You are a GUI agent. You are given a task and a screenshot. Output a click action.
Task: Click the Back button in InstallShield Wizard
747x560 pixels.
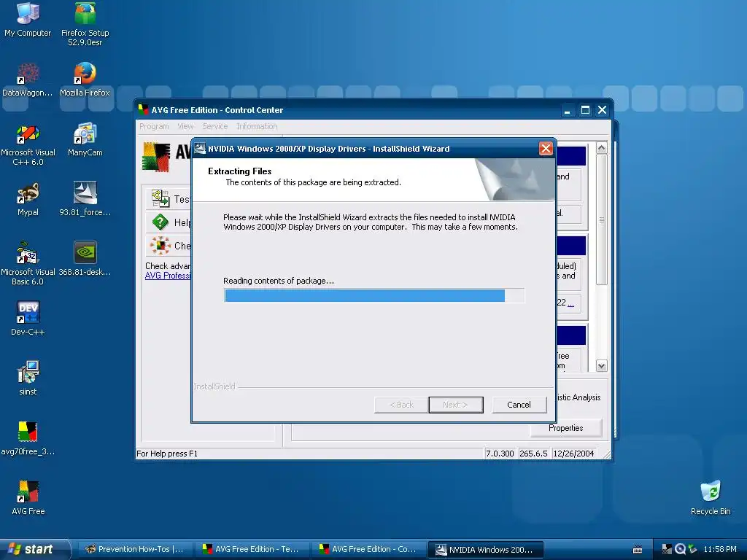click(401, 405)
